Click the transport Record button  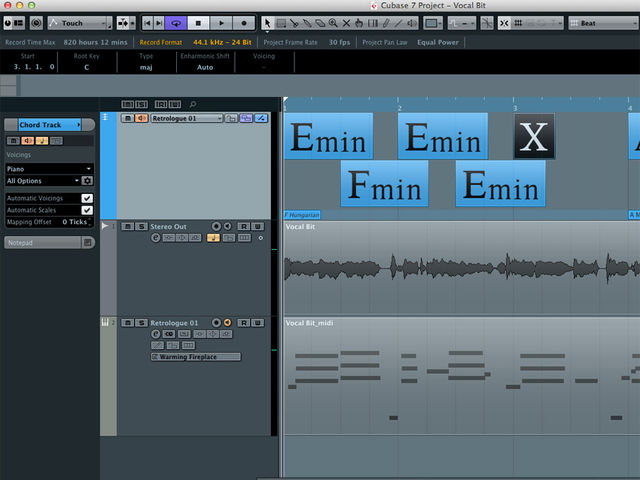point(244,23)
